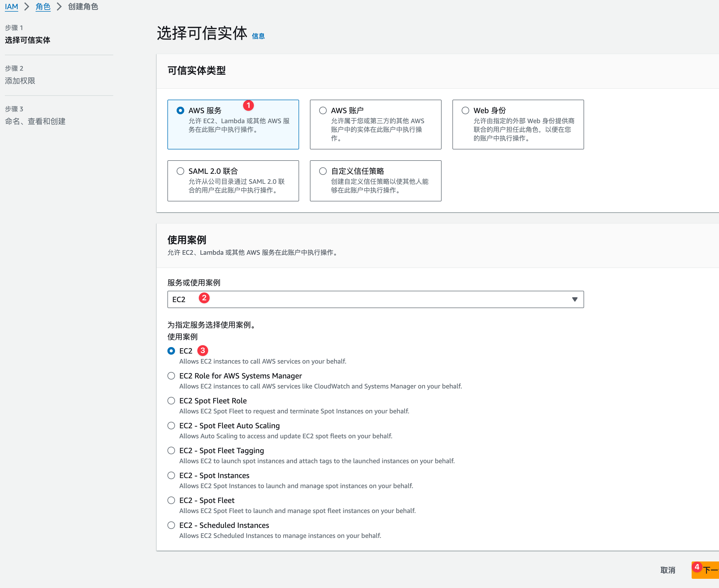Click the 使用案例 section heading

click(x=187, y=240)
